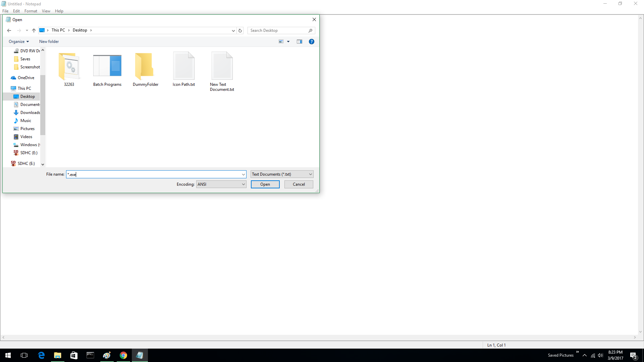This screenshot has width=644, height=362.
Task: Open the file name history dropdown
Action: point(243,174)
